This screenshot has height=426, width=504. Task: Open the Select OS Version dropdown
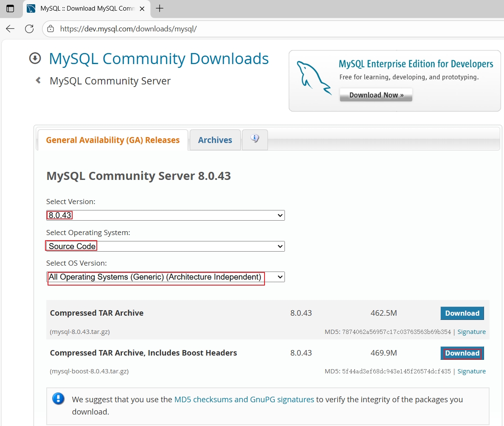point(165,277)
